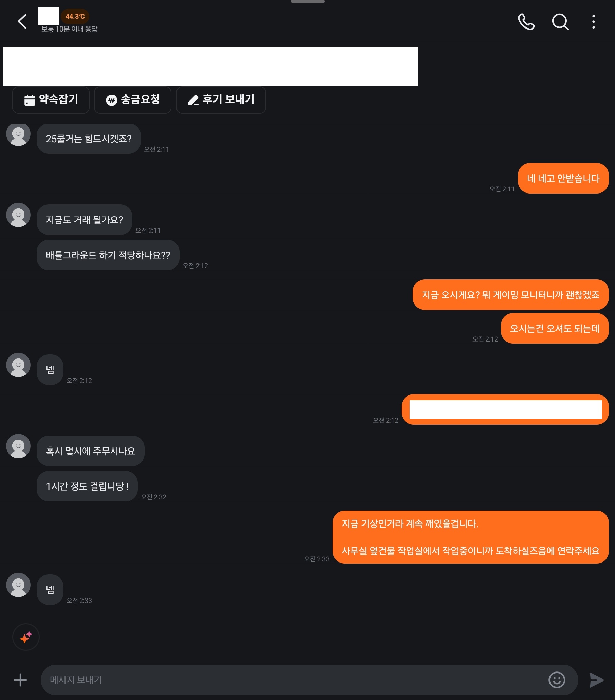The width and height of the screenshot is (615, 700).
Task: Send message with the paper plane icon
Action: (x=596, y=680)
